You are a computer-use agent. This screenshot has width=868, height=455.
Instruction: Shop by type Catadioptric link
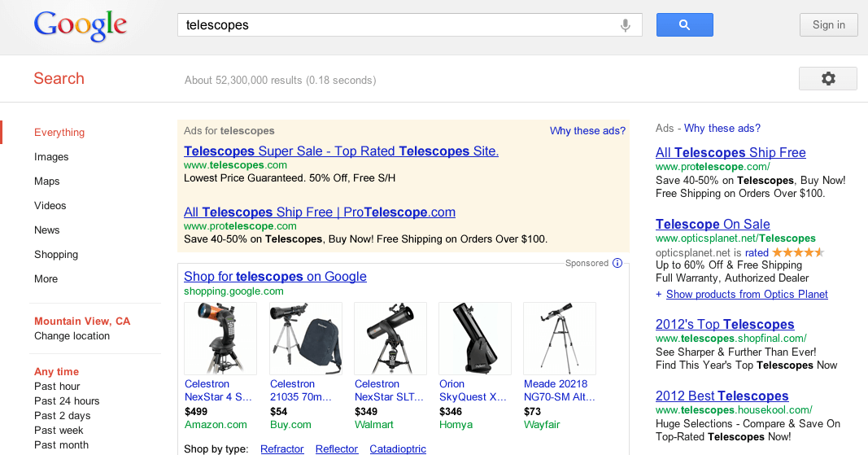click(x=398, y=449)
